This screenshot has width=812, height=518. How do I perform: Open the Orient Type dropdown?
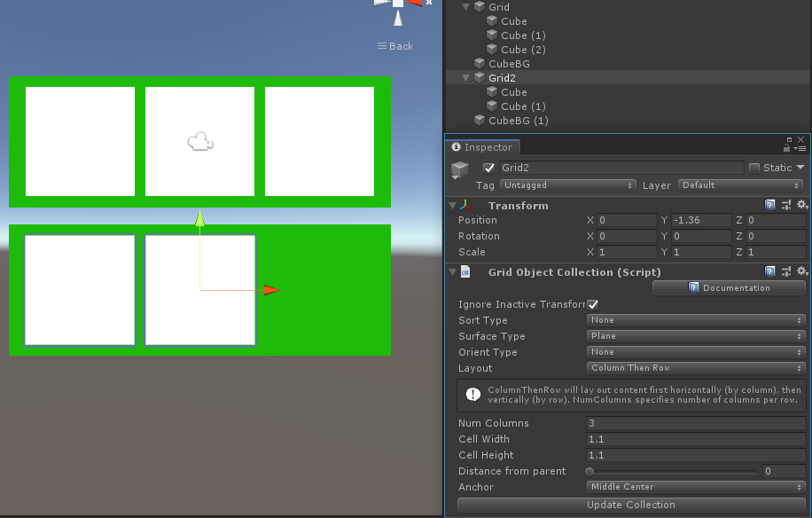(696, 352)
